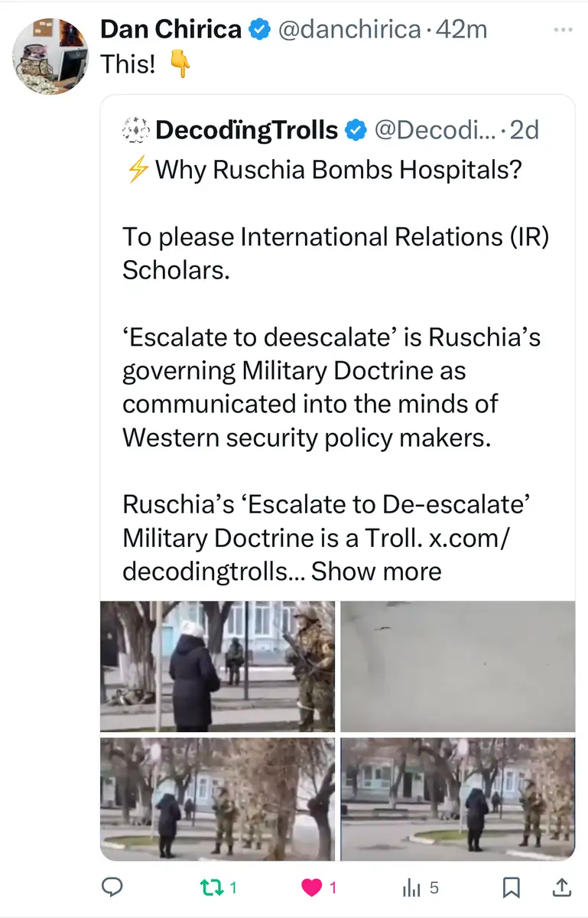Open the DecodingTrolls account name
Image resolution: width=588 pixels, height=918 pixels.
[246, 130]
